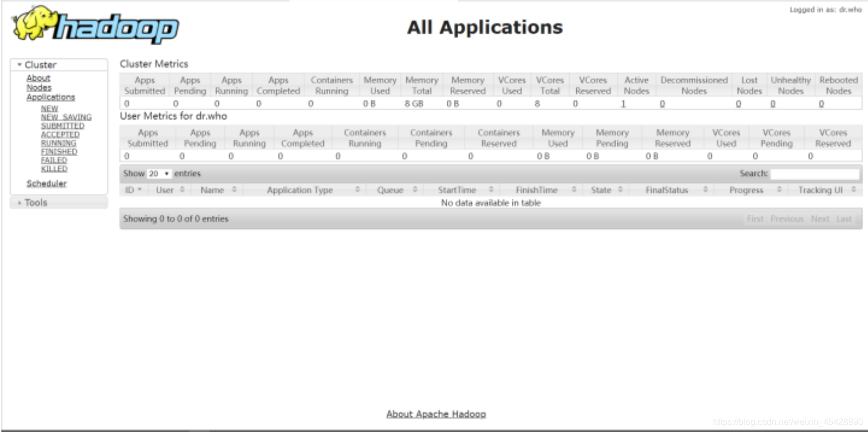Click the 'User Metrics for dr.who' heading
The width and height of the screenshot is (868, 432).
[x=173, y=116]
